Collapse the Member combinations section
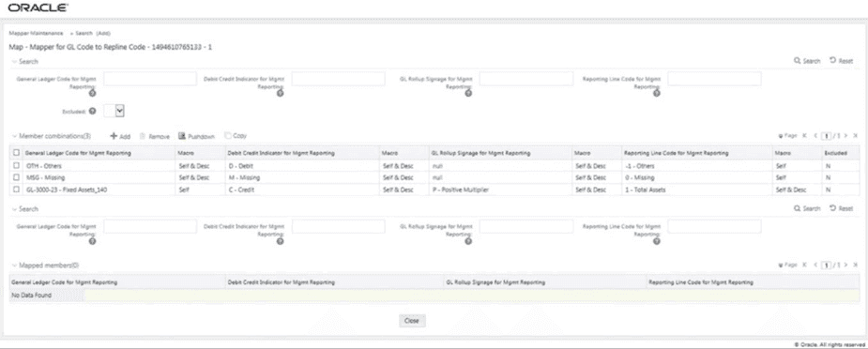The image size is (868, 349). 14,135
